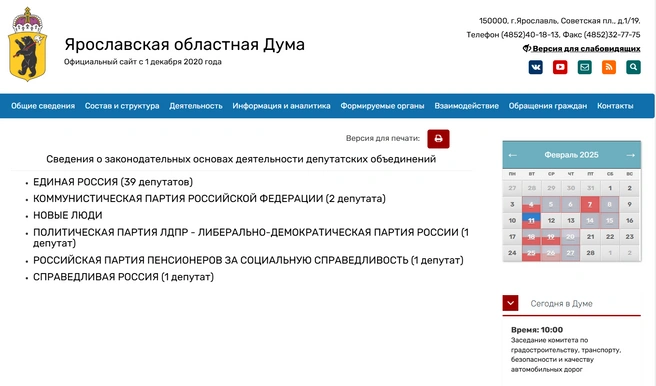Select February 25 in calendar
The height and width of the screenshot is (386, 656).
coord(531,253)
